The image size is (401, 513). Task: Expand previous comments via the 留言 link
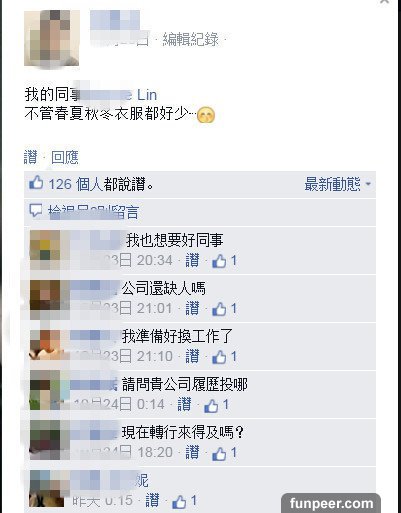click(93, 212)
